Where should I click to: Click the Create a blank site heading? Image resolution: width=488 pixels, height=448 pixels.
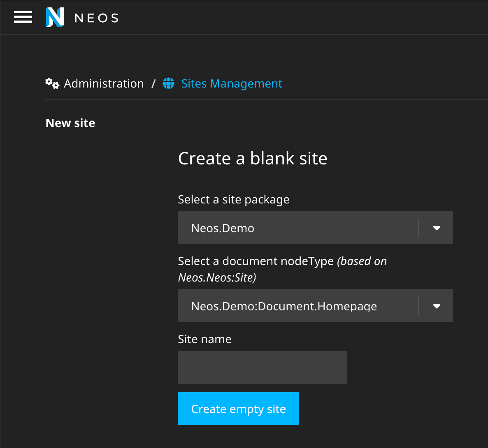[252, 159]
